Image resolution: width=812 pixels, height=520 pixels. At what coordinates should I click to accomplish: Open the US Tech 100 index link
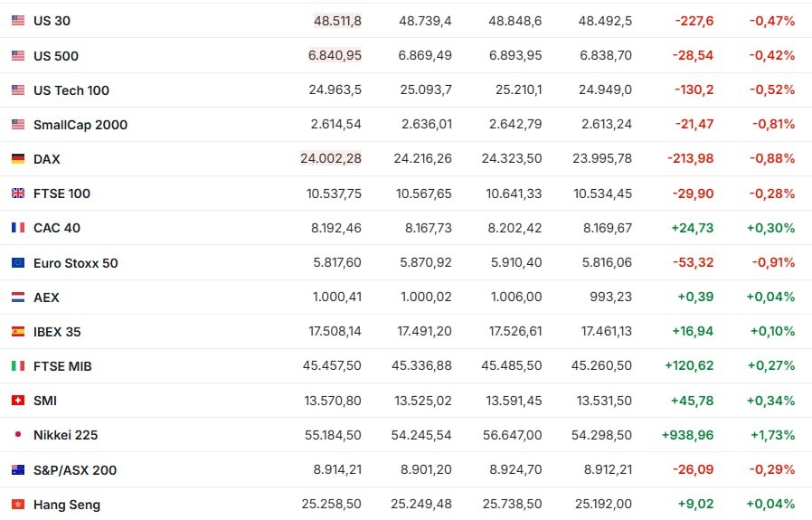click(x=71, y=90)
